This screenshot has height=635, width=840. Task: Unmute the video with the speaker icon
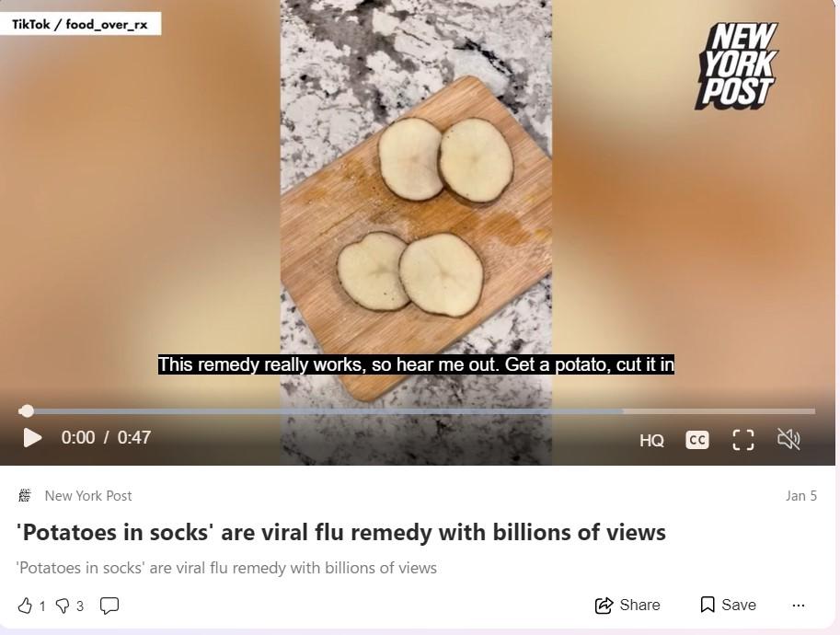(x=788, y=439)
